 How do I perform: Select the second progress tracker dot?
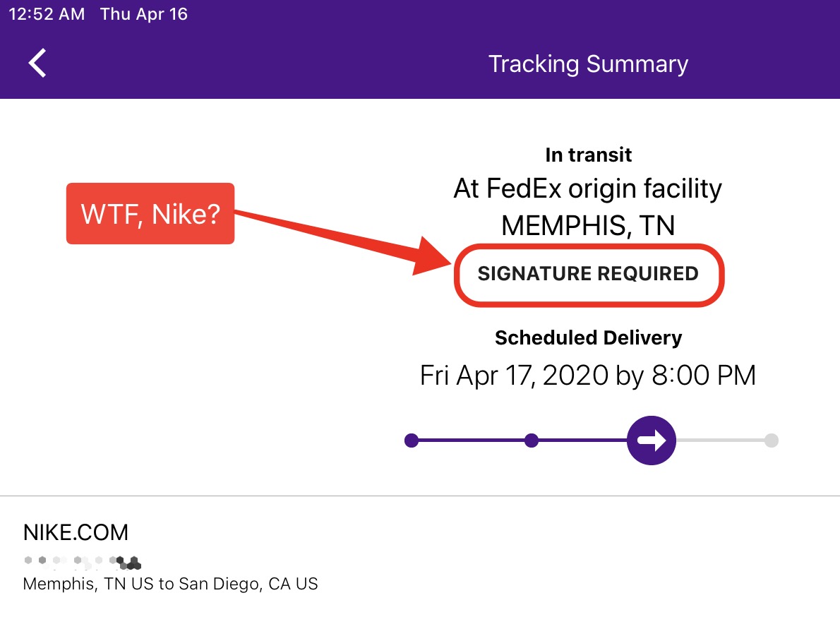click(x=532, y=441)
